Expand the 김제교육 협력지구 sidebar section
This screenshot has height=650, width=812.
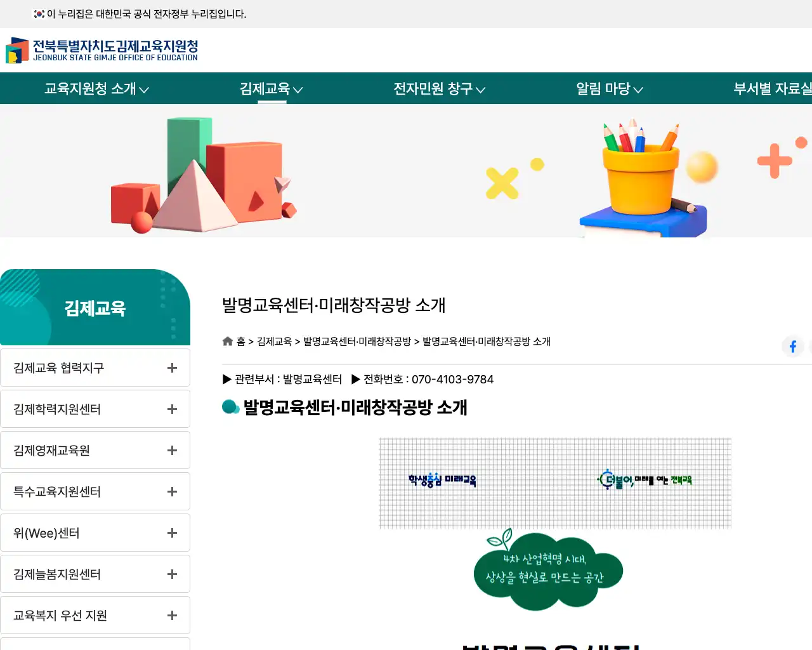click(x=171, y=368)
